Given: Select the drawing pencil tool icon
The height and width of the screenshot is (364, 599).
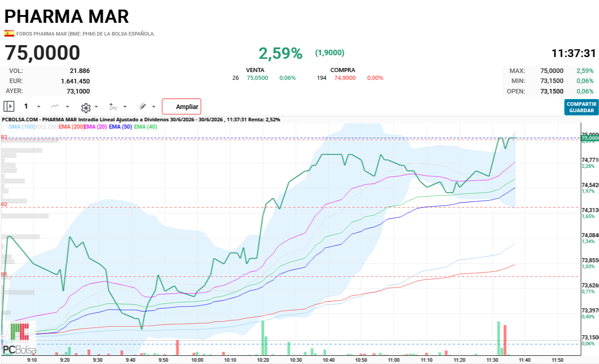Looking at the screenshot, I should tap(142, 106).
